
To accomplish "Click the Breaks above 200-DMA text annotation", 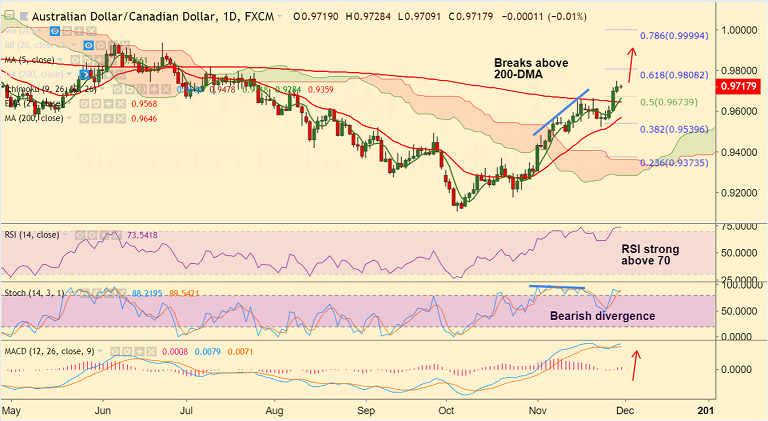I will click(x=531, y=69).
